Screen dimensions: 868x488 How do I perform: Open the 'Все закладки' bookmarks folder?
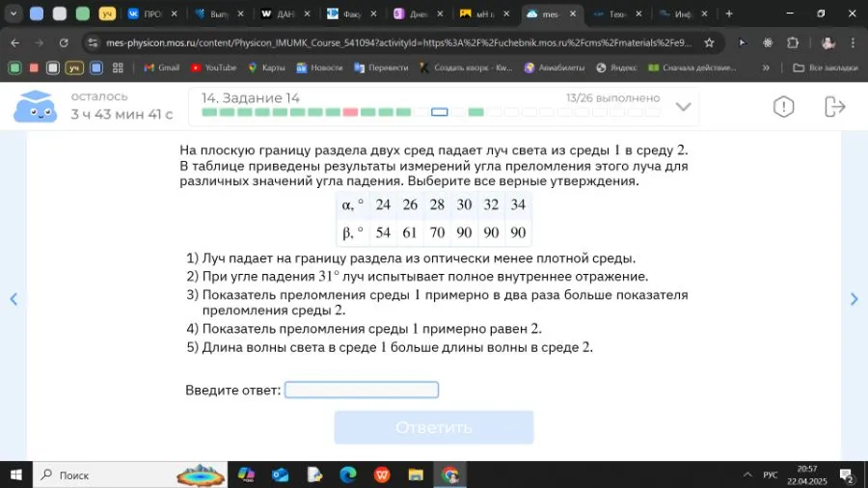[x=826, y=68]
